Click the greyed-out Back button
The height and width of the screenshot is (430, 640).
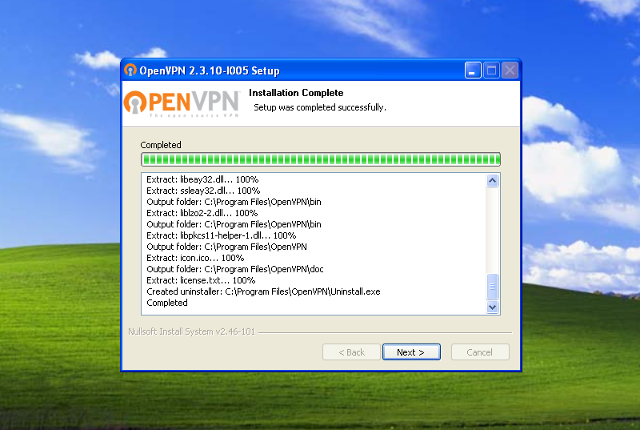351,352
